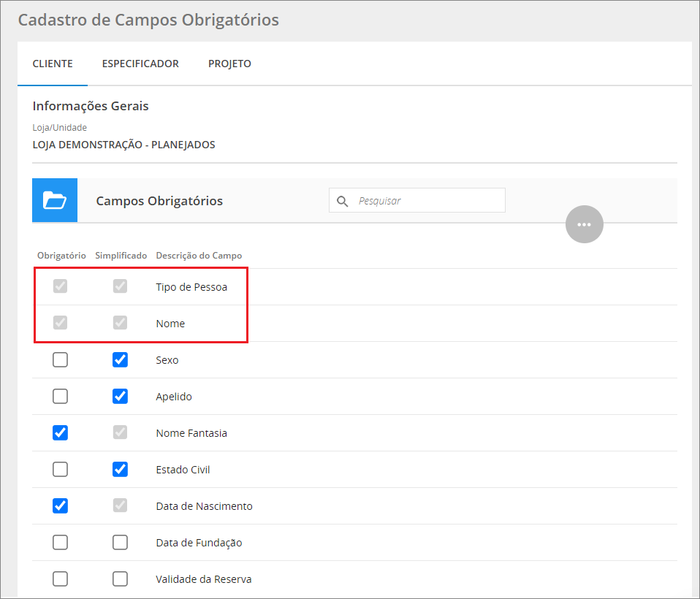Viewport: 700px width, 599px height.
Task: Open the PROJETO tab
Action: (229, 64)
